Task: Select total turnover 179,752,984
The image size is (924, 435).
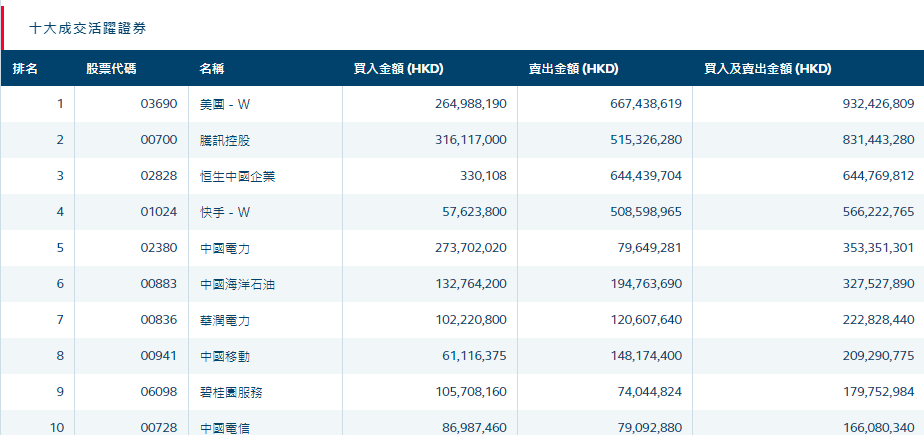Action: (x=879, y=391)
